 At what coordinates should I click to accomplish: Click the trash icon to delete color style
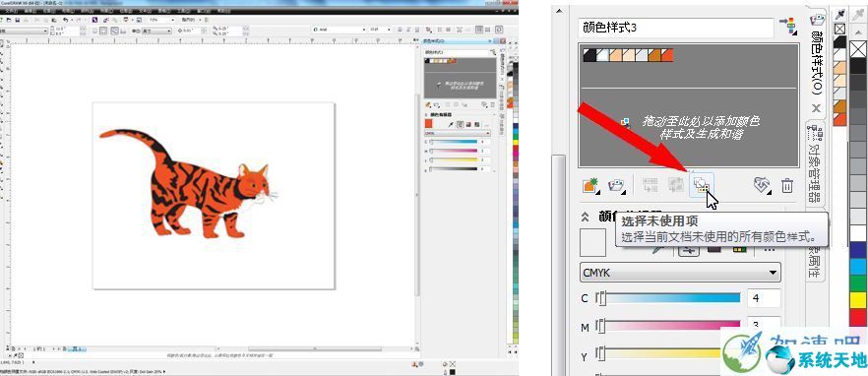(786, 185)
